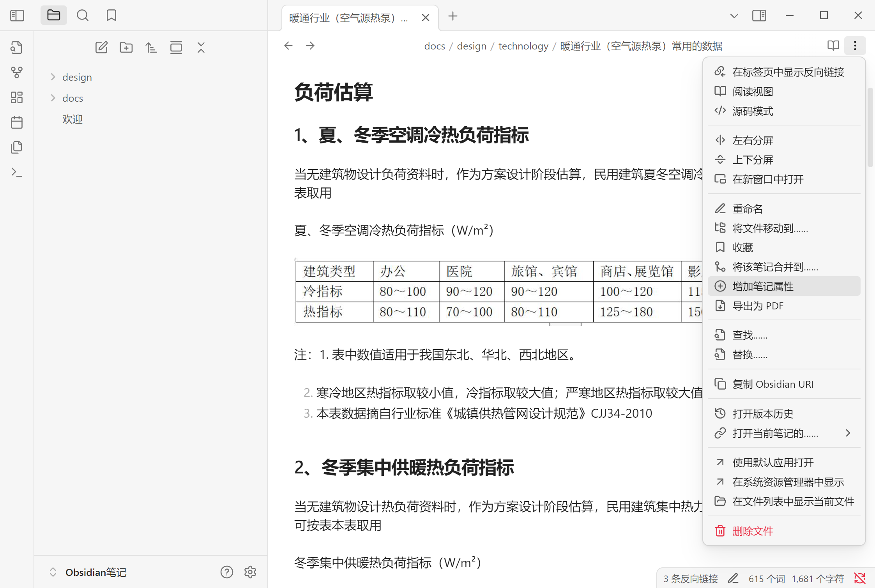Open the technology breadcrumb link
875x588 pixels.
pos(523,46)
